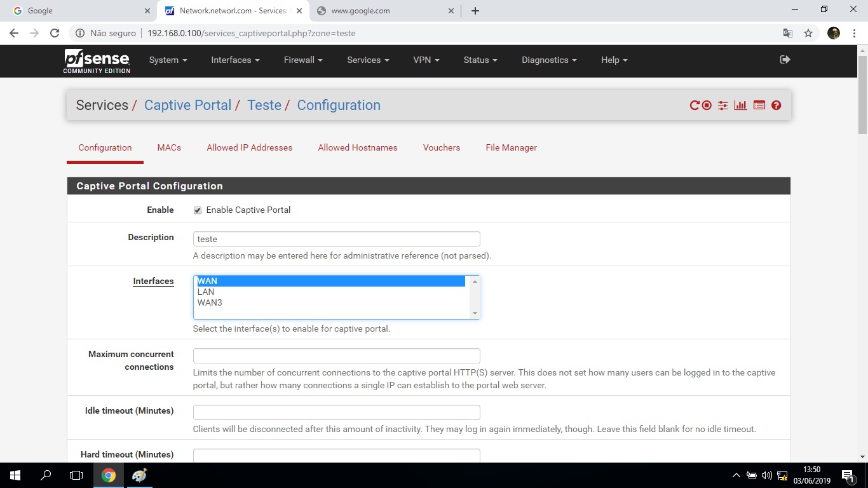The width and height of the screenshot is (868, 488).
Task: Expand the Interfaces navbar dropdown
Action: (x=235, y=60)
